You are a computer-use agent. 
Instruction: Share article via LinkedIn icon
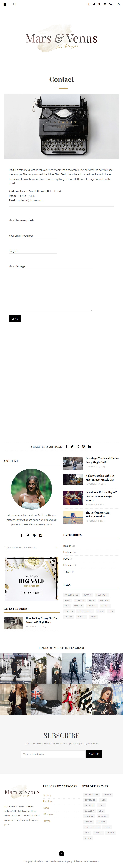tap(89, 446)
